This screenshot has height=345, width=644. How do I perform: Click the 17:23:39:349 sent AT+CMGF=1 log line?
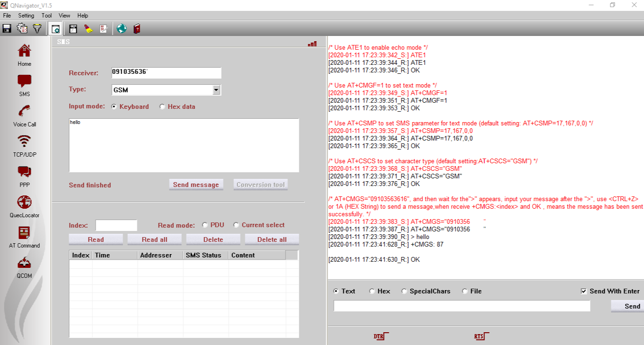(387, 93)
